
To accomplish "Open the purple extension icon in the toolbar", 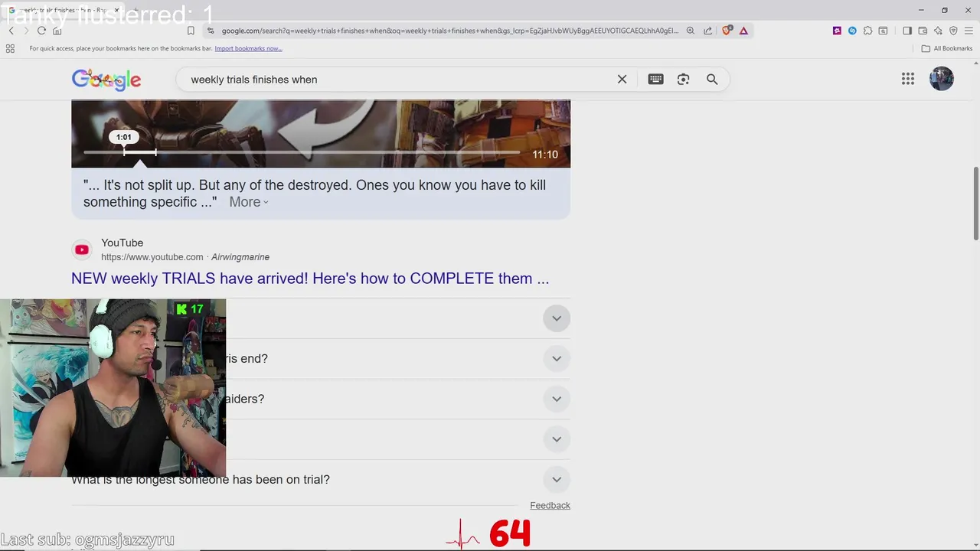I will pyautogui.click(x=837, y=31).
